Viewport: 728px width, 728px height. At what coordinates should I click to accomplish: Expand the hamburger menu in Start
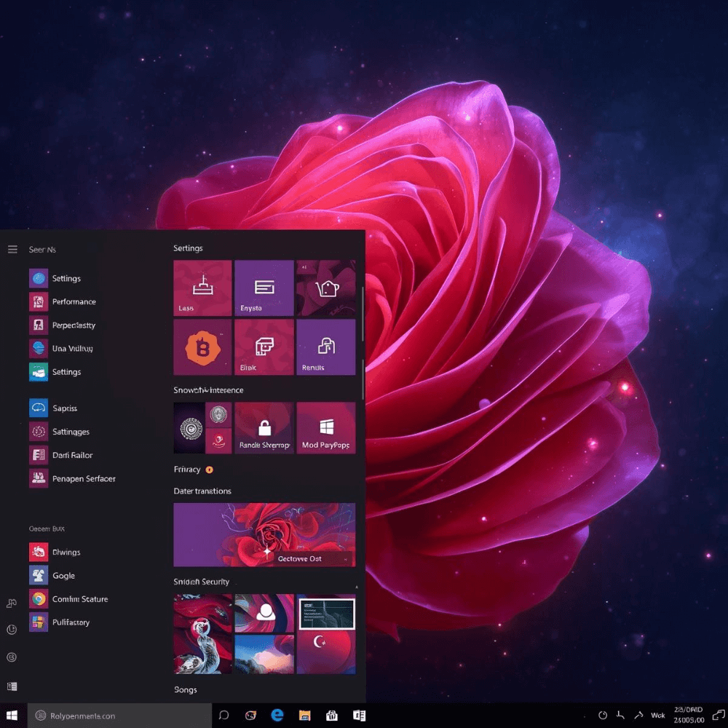tap(12, 250)
